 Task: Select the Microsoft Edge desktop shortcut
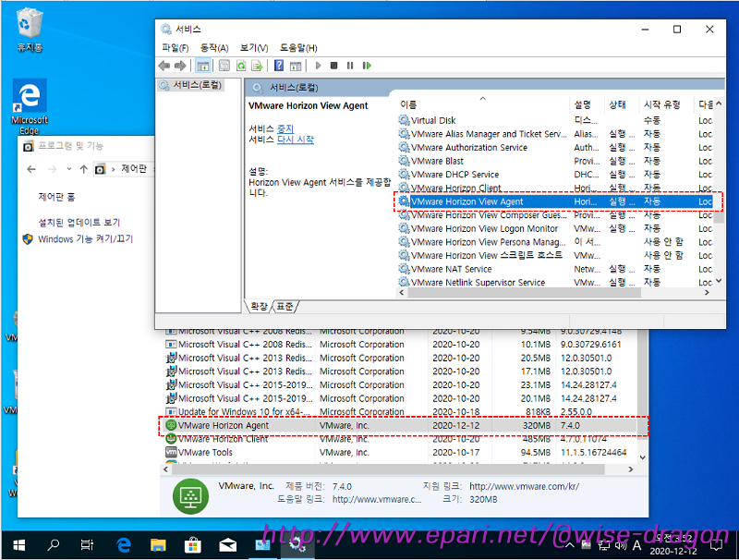click(x=30, y=106)
